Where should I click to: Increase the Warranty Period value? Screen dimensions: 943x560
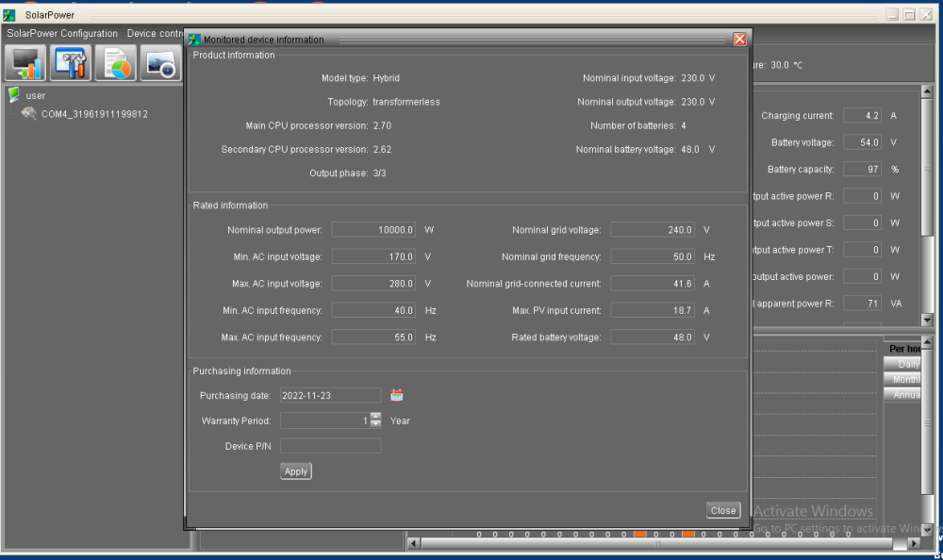tap(376, 417)
